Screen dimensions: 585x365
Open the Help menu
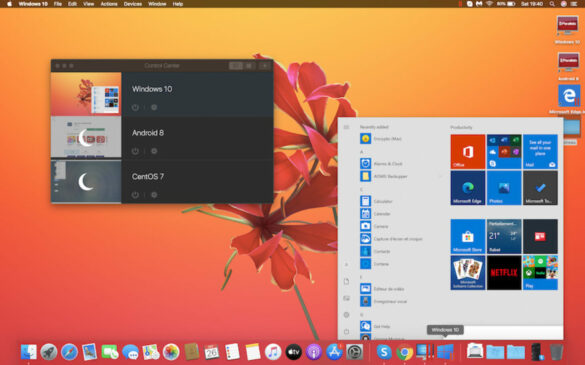click(x=178, y=4)
